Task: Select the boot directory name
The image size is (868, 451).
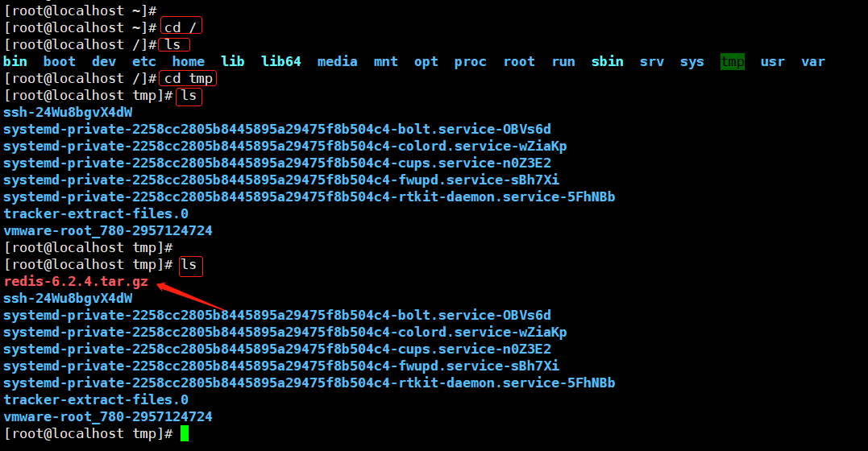Action: click(60, 62)
